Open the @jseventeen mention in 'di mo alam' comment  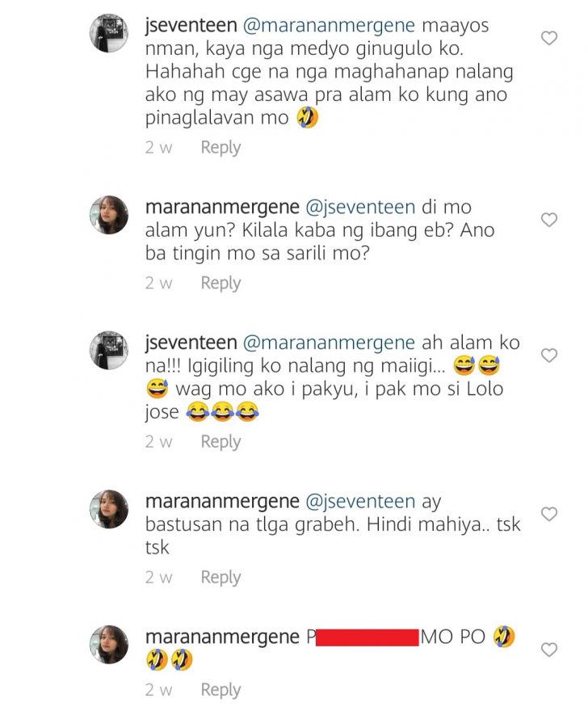[360, 207]
